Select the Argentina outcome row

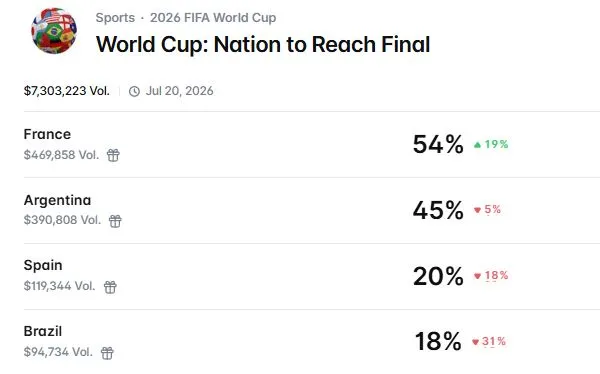coord(312,210)
